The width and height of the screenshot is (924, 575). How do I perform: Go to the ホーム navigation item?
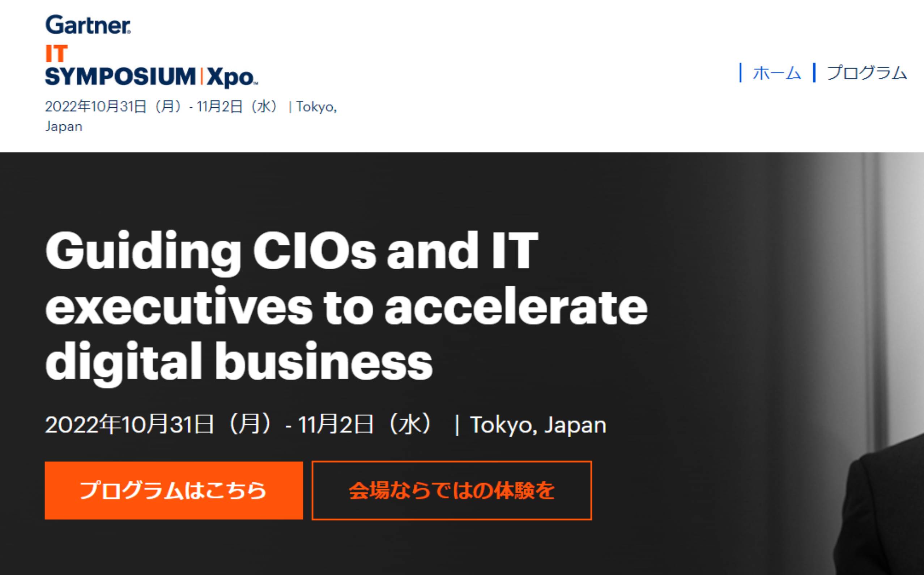(777, 73)
